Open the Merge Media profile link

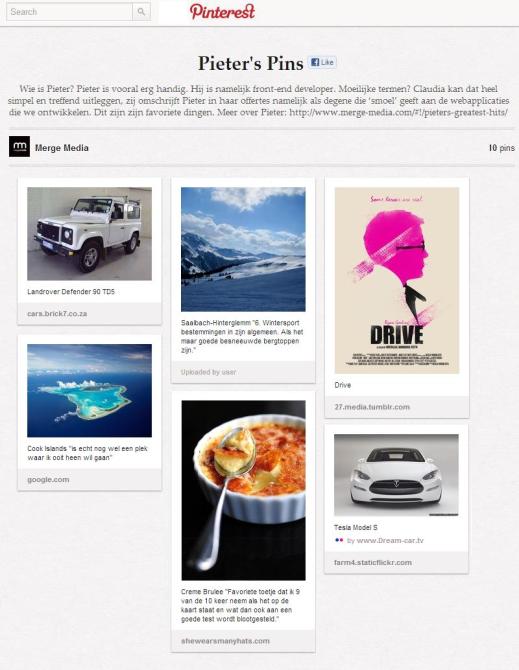click(x=62, y=148)
